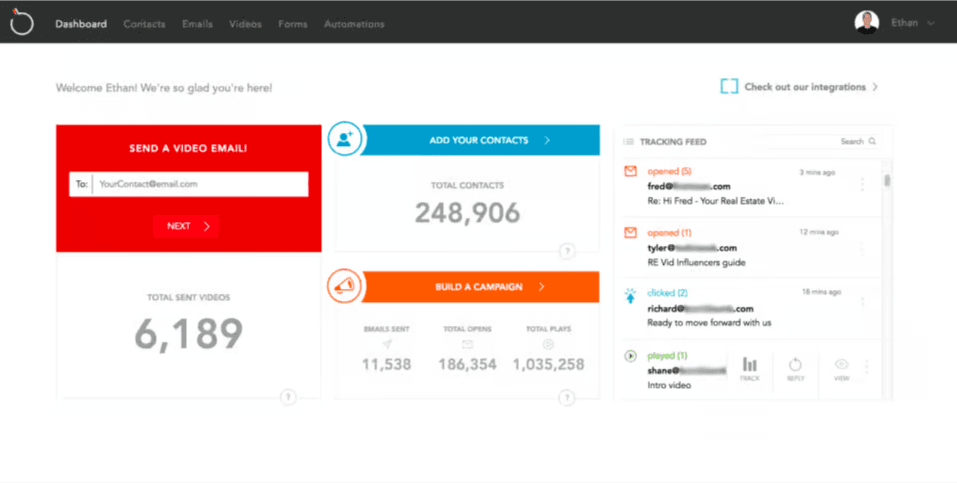Open the Automations menu item
This screenshot has width=957, height=483.
[354, 24]
